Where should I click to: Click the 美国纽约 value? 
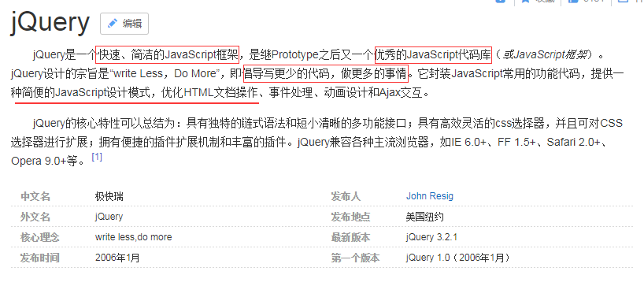[425, 217]
